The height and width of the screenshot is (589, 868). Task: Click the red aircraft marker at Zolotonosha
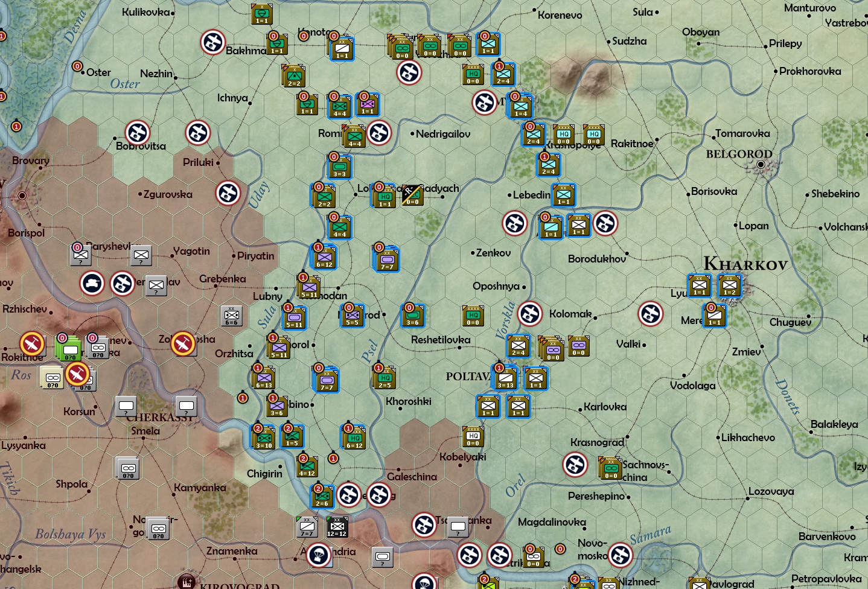pyautogui.click(x=183, y=344)
